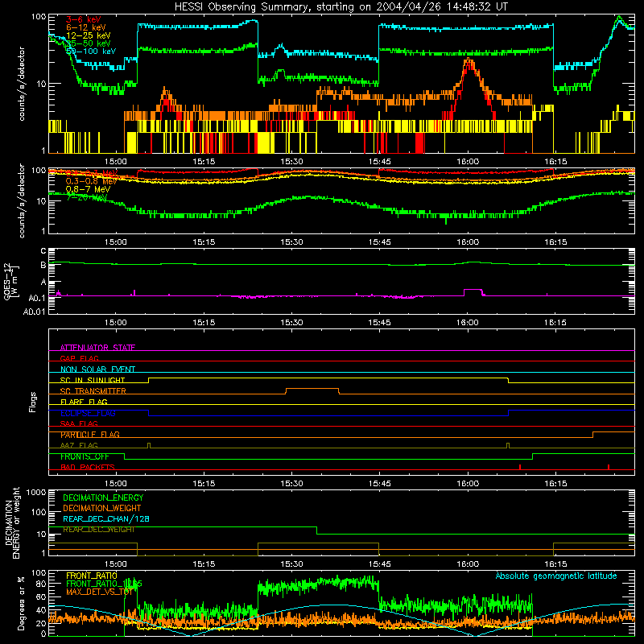Select the SAA_FLAG label
The image size is (644, 644).
coord(79,423)
